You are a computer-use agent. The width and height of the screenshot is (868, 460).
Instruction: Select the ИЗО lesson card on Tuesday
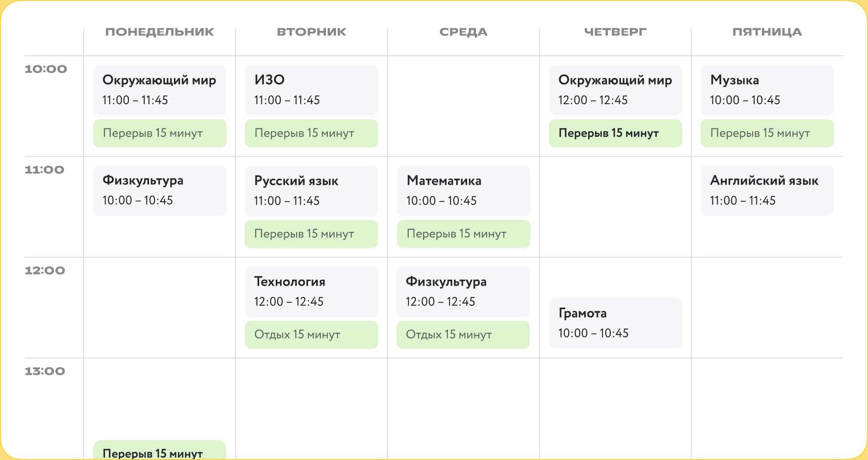click(312, 90)
